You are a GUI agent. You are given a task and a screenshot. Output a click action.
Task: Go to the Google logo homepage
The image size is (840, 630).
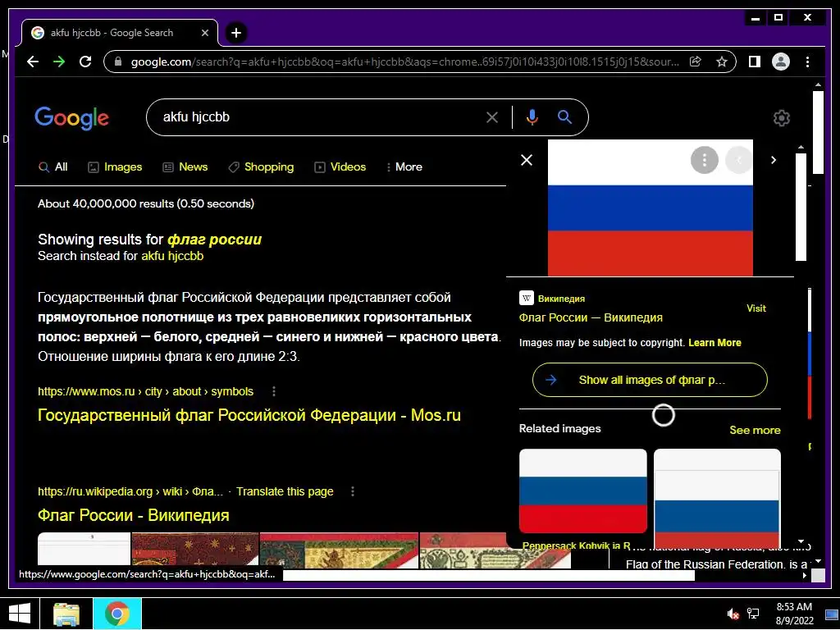pyautogui.click(x=72, y=118)
